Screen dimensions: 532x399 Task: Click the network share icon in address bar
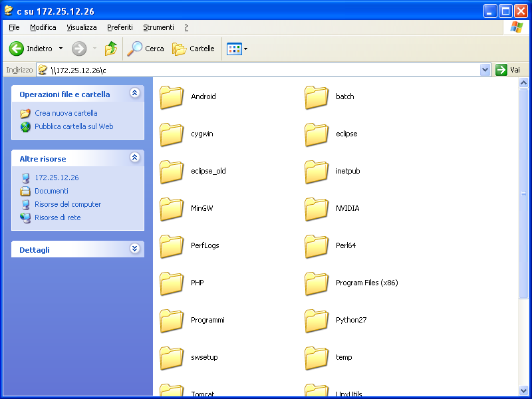point(43,70)
